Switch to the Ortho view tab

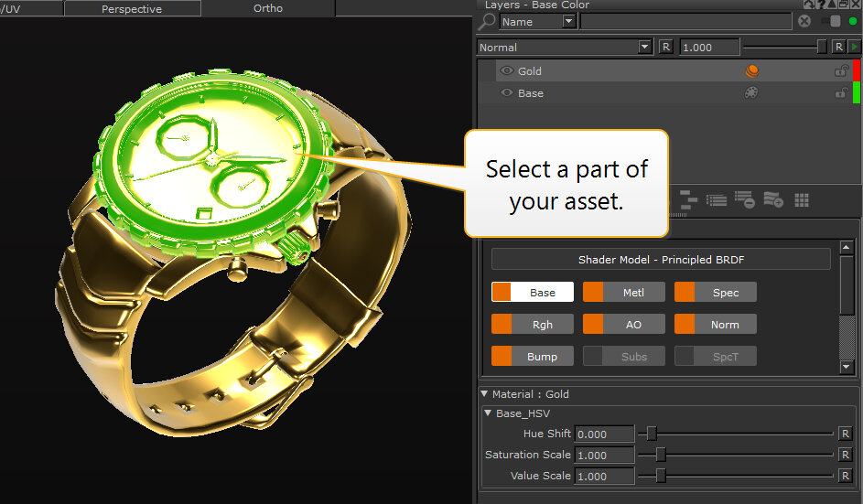pyautogui.click(x=267, y=8)
